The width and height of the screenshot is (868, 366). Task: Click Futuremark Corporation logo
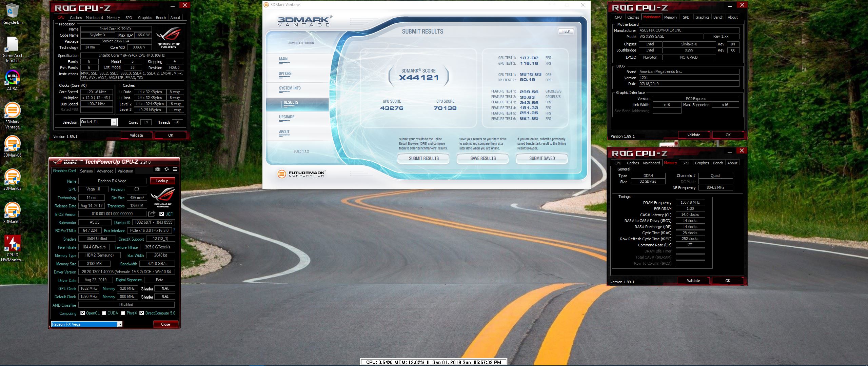coord(301,174)
